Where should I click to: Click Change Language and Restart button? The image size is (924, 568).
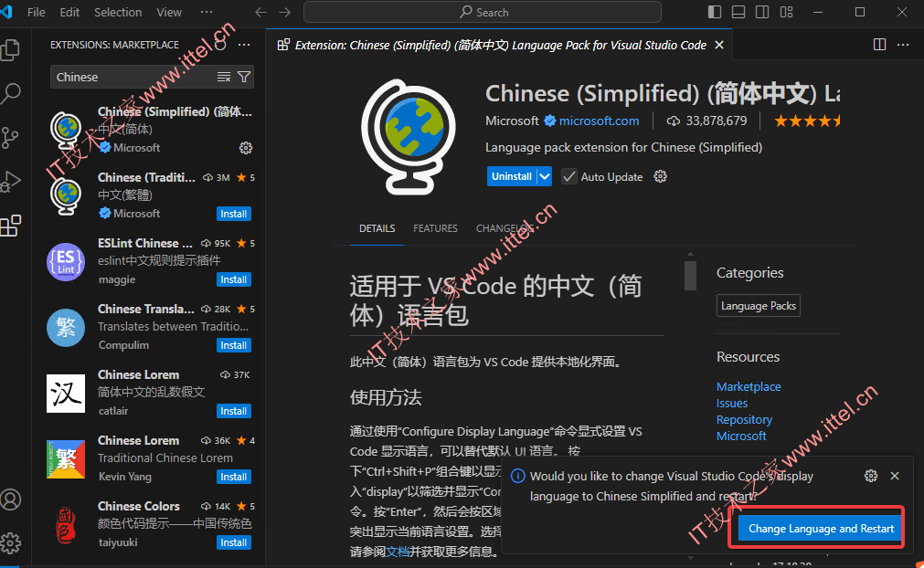[821, 529]
